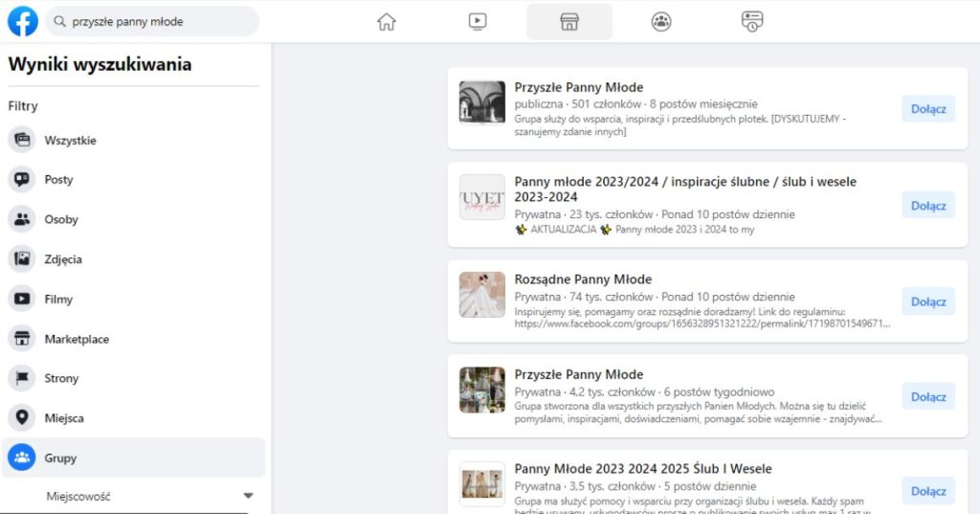The height and width of the screenshot is (514, 980).
Task: Open the Watch video icon
Action: pyautogui.click(x=478, y=22)
